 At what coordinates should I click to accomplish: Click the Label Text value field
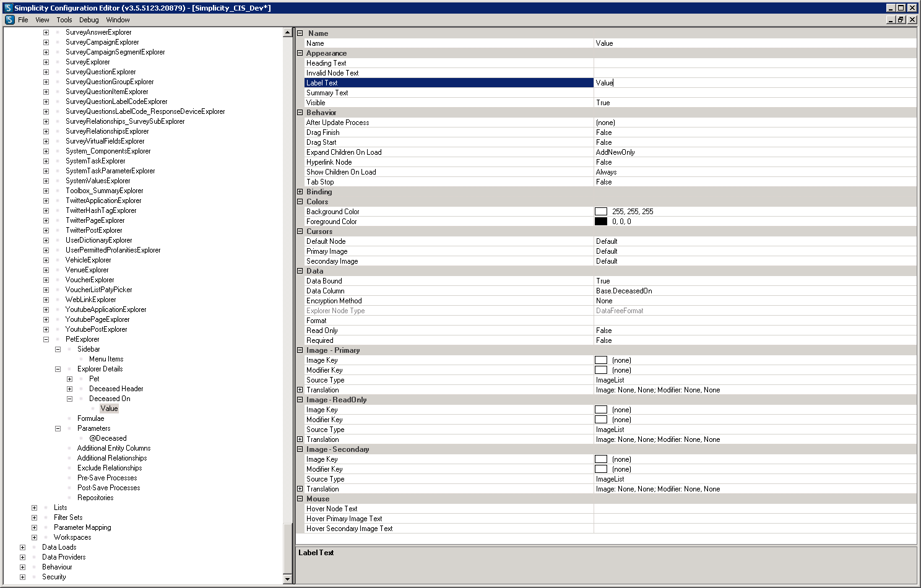[743, 83]
